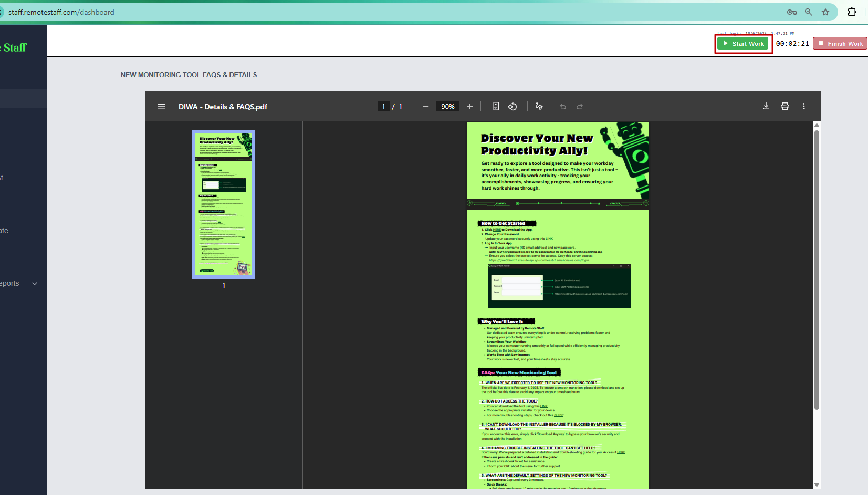This screenshot has height=495, width=868.
Task: Open the browser extensions puzzle icon
Action: click(852, 12)
